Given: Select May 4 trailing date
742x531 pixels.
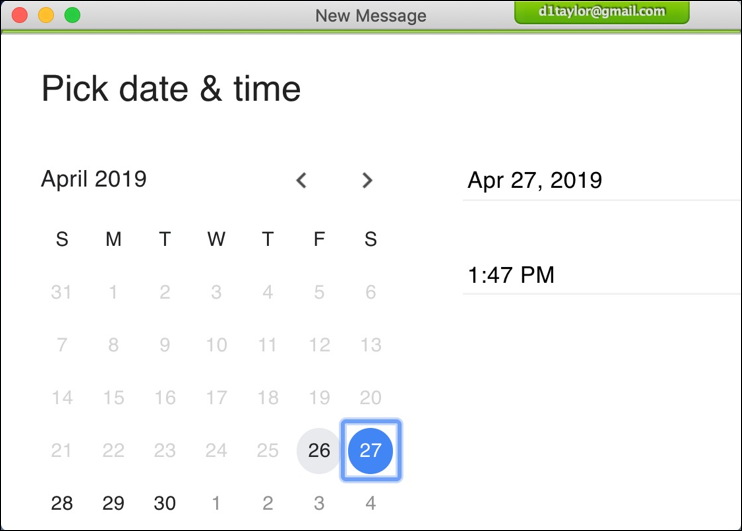Looking at the screenshot, I should (x=370, y=503).
